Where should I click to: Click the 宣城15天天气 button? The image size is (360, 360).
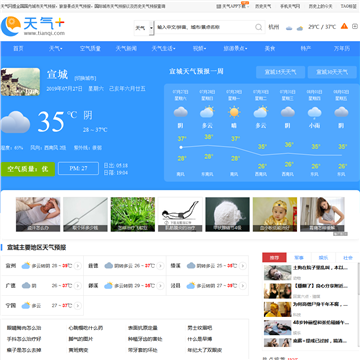(x=280, y=72)
